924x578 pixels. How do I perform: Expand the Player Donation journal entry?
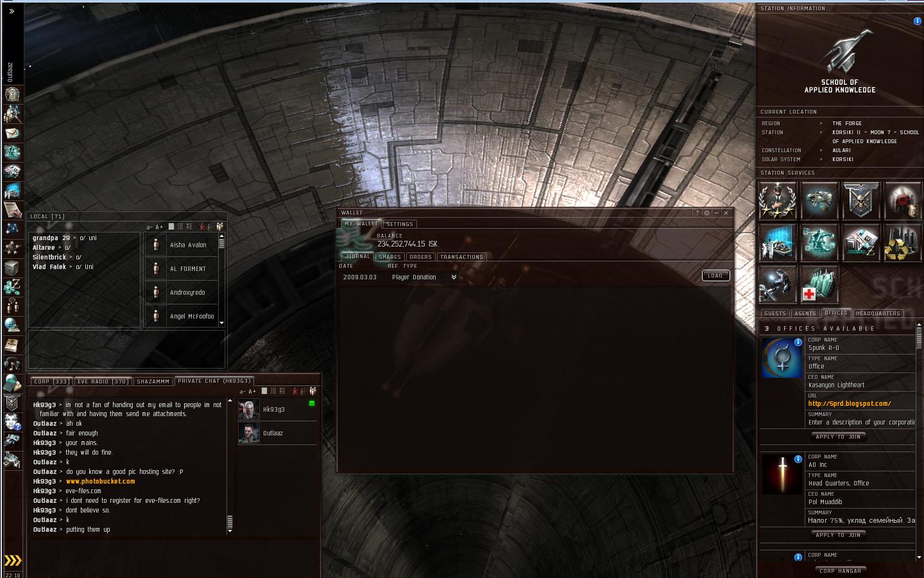pos(454,277)
